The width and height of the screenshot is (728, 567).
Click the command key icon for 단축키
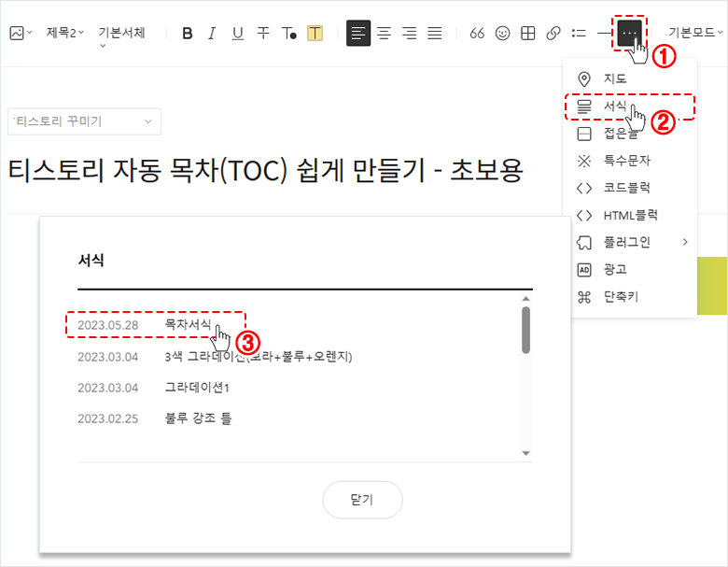pyautogui.click(x=584, y=297)
